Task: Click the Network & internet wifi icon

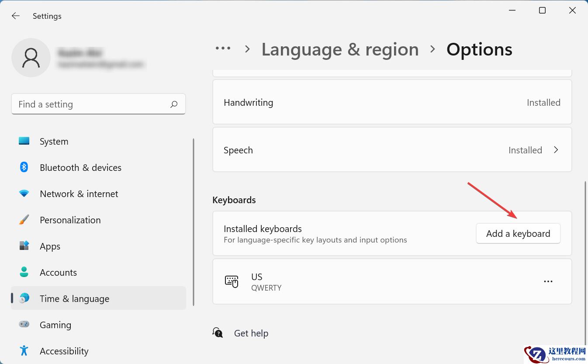Action: [24, 194]
